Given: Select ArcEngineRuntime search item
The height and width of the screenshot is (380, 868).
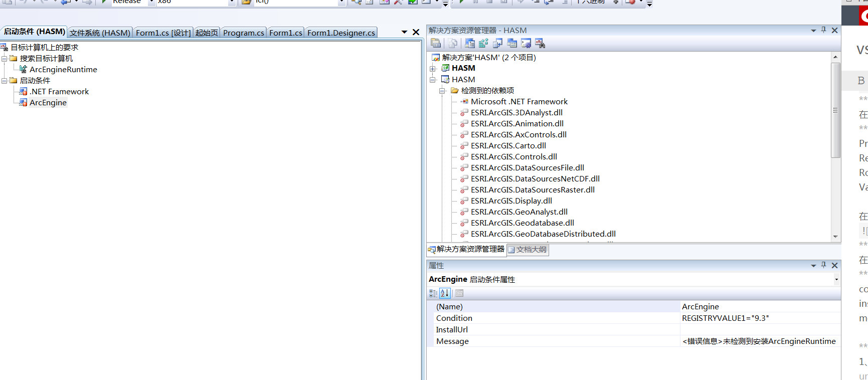Looking at the screenshot, I should click(63, 69).
